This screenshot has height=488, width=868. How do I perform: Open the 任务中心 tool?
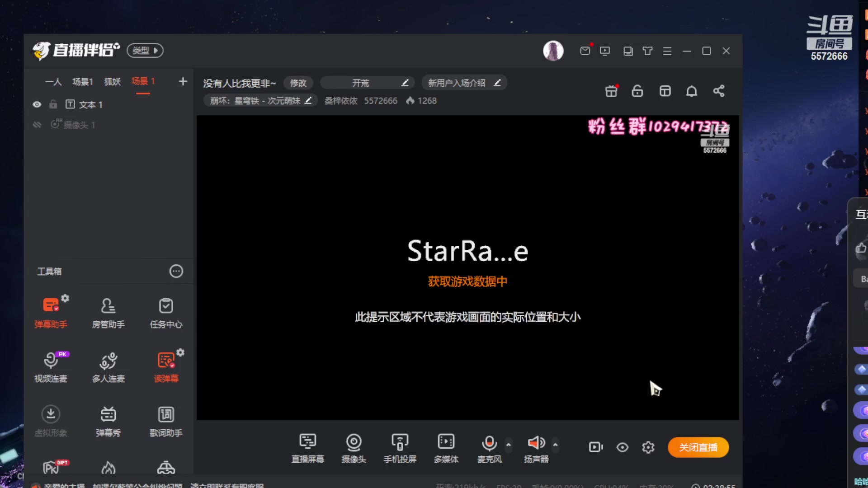tap(166, 313)
